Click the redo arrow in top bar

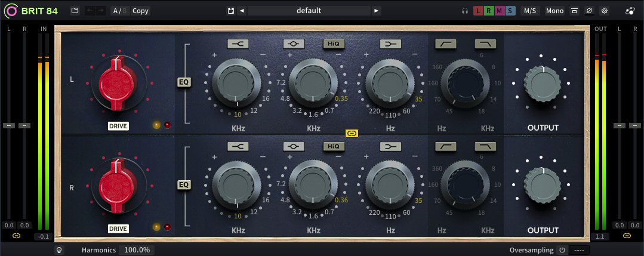101,11
